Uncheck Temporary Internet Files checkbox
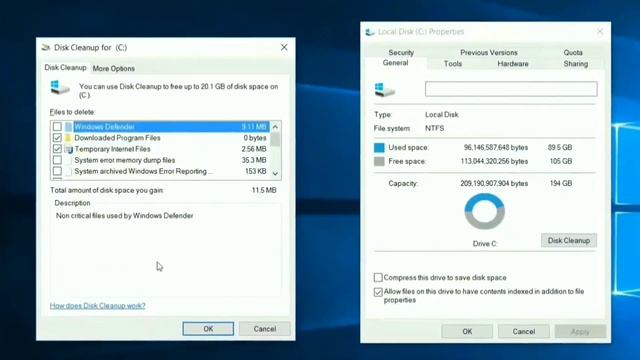 [x=57, y=149]
